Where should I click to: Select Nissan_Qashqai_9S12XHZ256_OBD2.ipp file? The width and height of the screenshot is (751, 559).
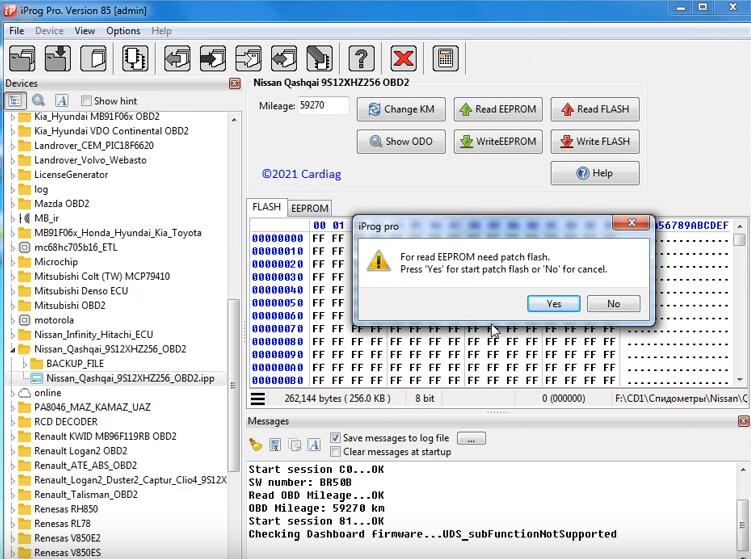pyautogui.click(x=130, y=378)
